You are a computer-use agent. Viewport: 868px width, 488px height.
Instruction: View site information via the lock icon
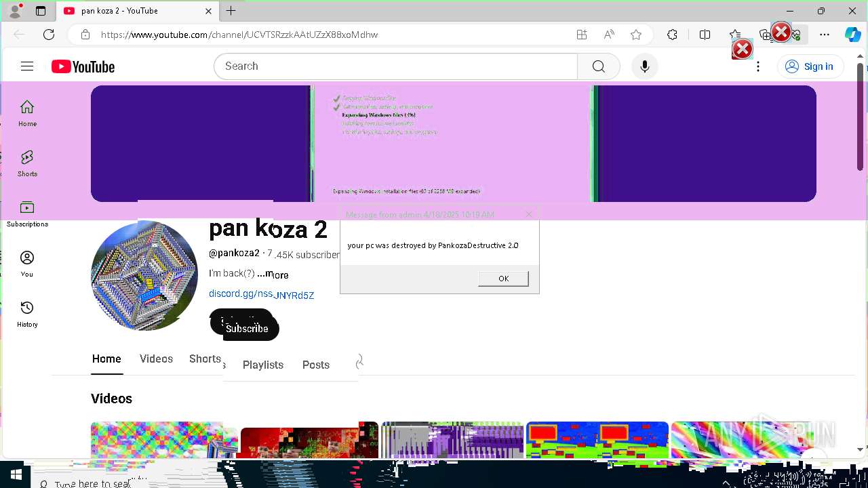pos(85,35)
